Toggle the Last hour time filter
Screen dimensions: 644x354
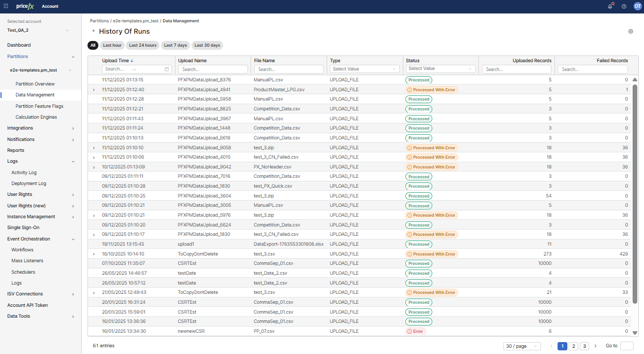coord(112,45)
